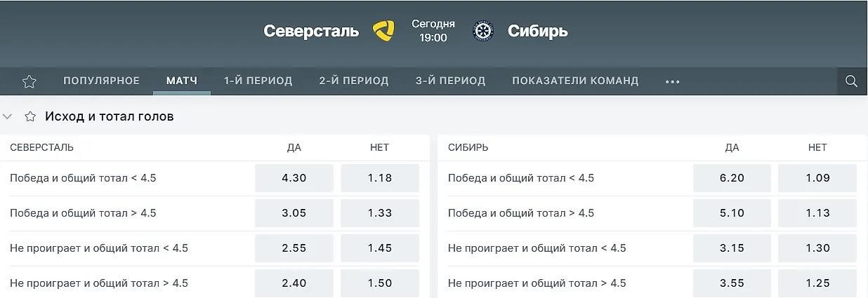
Task: Select Северсталь не проиграет under 4.5 odds 2.55
Action: point(294,248)
